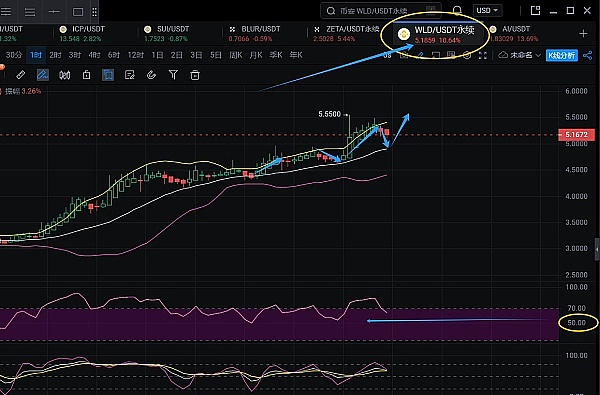Open the note edit tool
Screen dimensions: 600x395
(x=130, y=75)
